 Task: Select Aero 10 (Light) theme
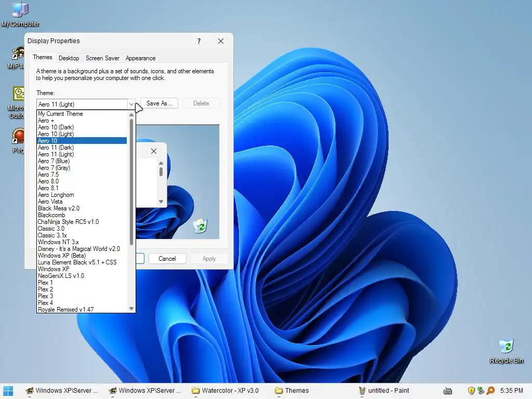[82, 134]
